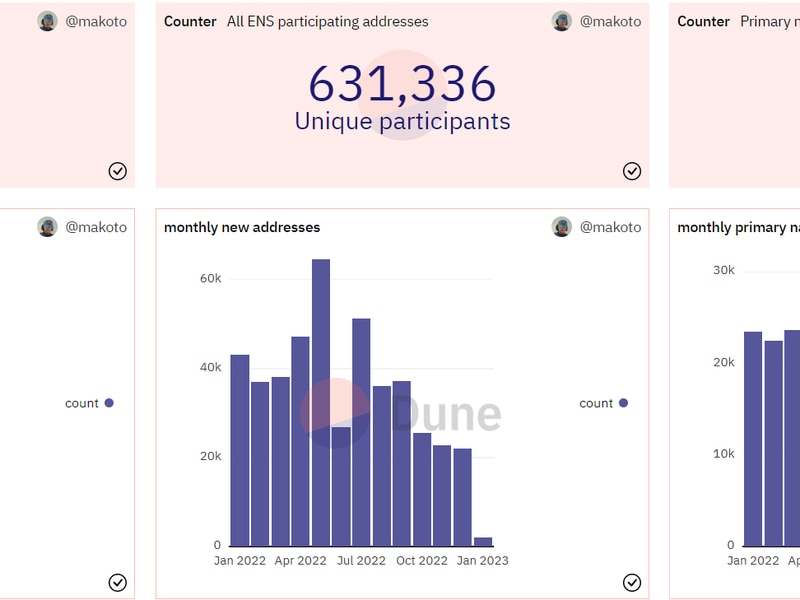Image resolution: width=800 pixels, height=600 pixels.
Task: Click the checkmark icon in the bottom-left chart panel
Action: click(x=118, y=582)
